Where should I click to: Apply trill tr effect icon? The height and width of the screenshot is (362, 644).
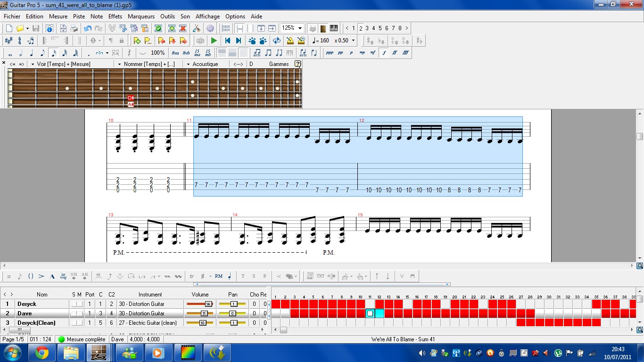click(x=192, y=276)
